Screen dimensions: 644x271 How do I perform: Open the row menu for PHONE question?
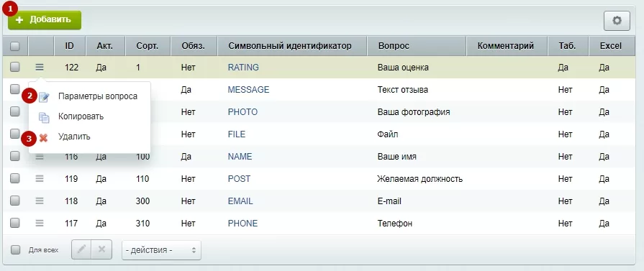[x=40, y=223]
